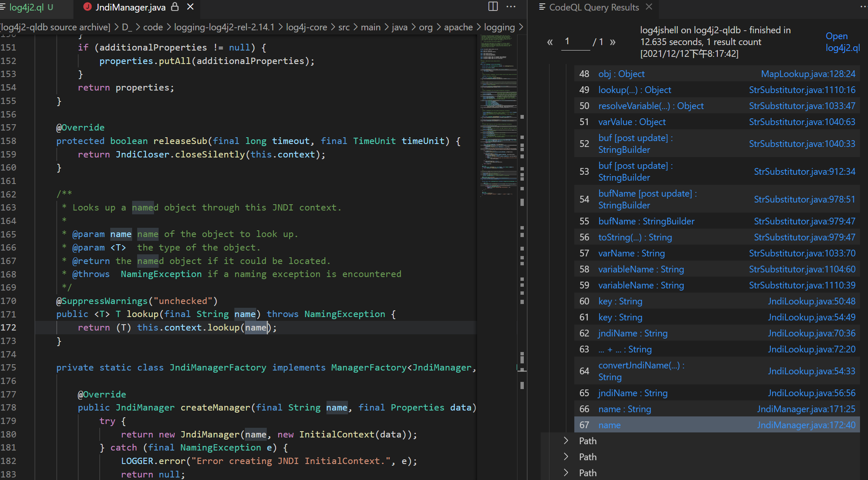The image size is (868, 480).
Task: Click log4j-core in the breadcrumb path
Action: point(306,27)
